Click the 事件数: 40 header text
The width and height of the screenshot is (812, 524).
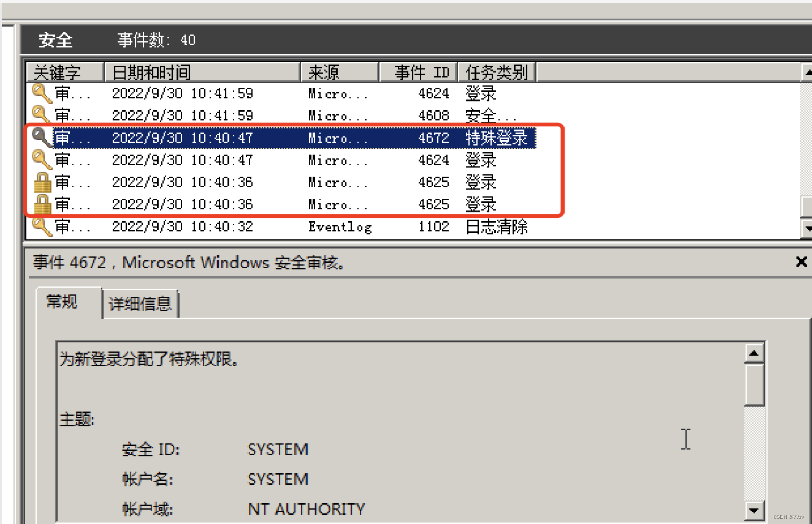156,39
